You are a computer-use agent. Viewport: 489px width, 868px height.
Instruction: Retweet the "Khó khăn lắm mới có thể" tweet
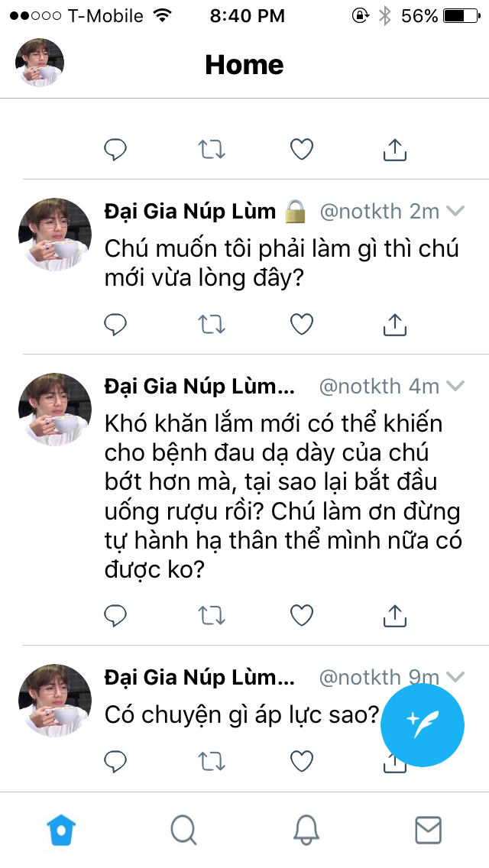[212, 614]
